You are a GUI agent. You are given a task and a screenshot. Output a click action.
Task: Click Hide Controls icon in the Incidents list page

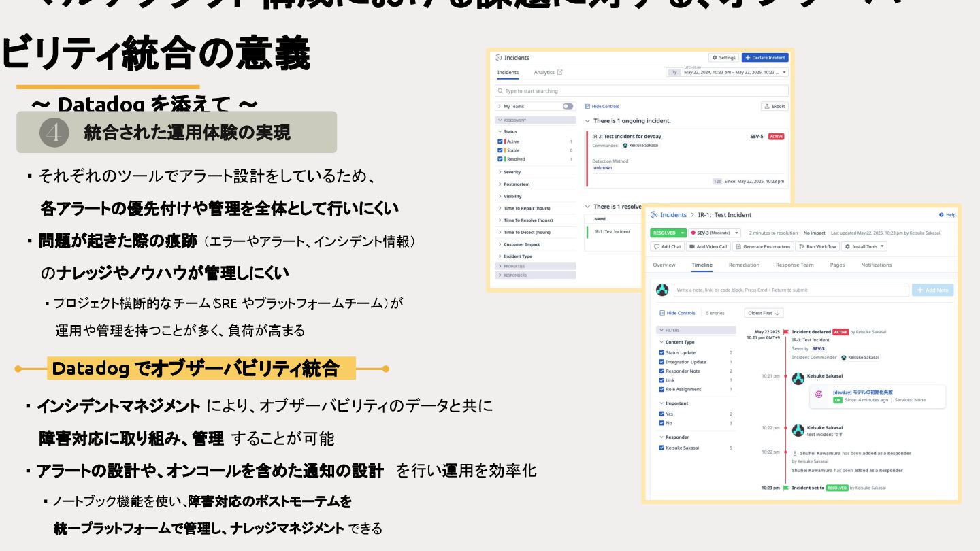[587, 106]
